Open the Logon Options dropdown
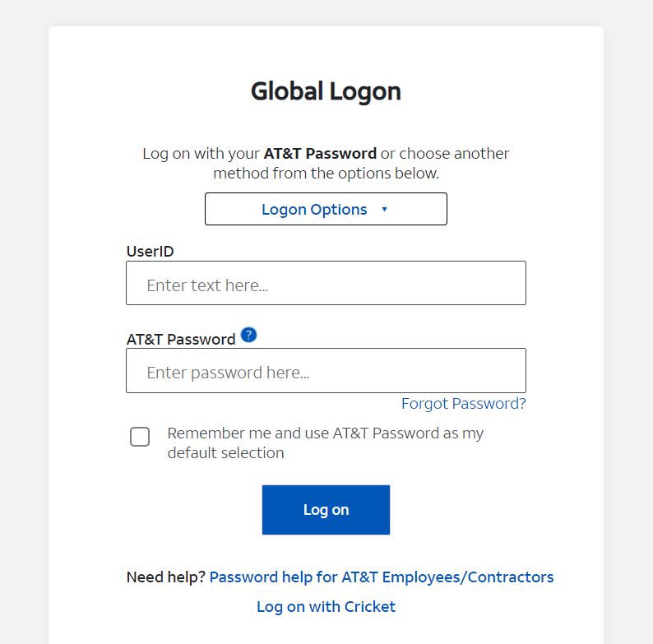 click(x=326, y=209)
